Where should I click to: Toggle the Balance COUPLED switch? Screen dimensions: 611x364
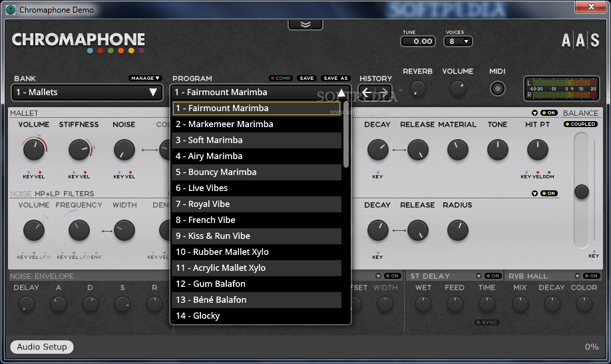click(580, 124)
